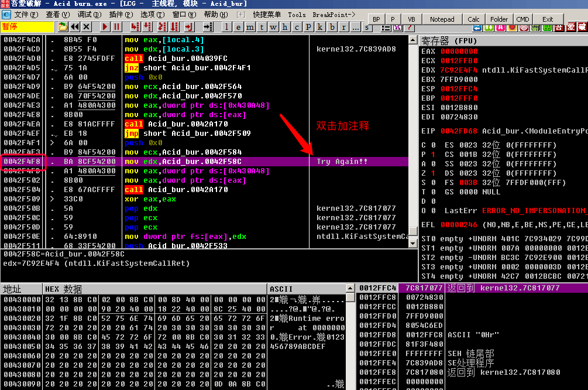
Task: Click the Trace into icon
Action: [x=162, y=27]
